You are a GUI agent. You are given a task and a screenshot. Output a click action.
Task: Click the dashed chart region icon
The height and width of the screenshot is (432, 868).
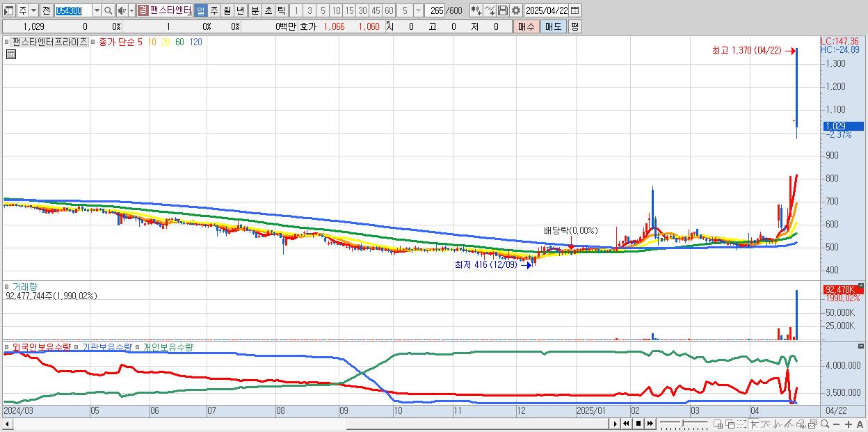coord(741,424)
